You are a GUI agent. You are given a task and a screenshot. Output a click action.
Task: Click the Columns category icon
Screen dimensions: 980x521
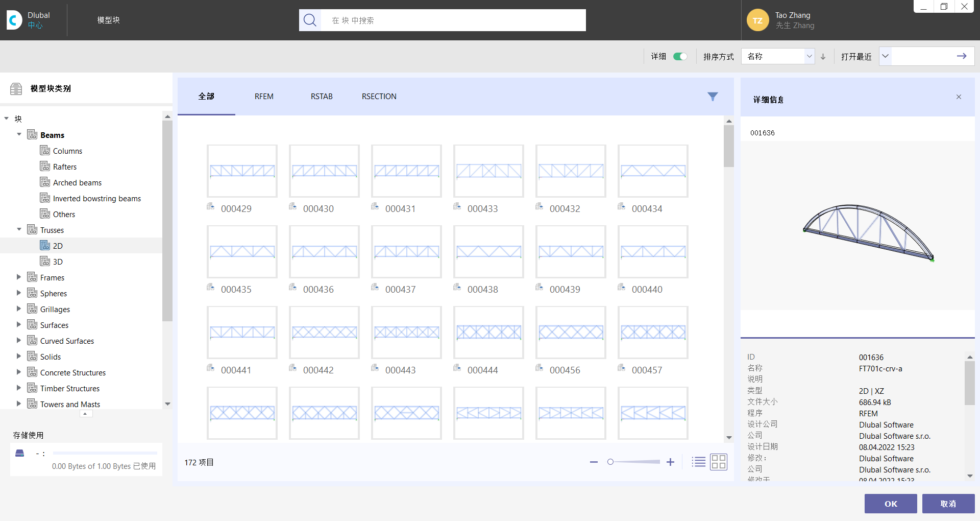[45, 151]
